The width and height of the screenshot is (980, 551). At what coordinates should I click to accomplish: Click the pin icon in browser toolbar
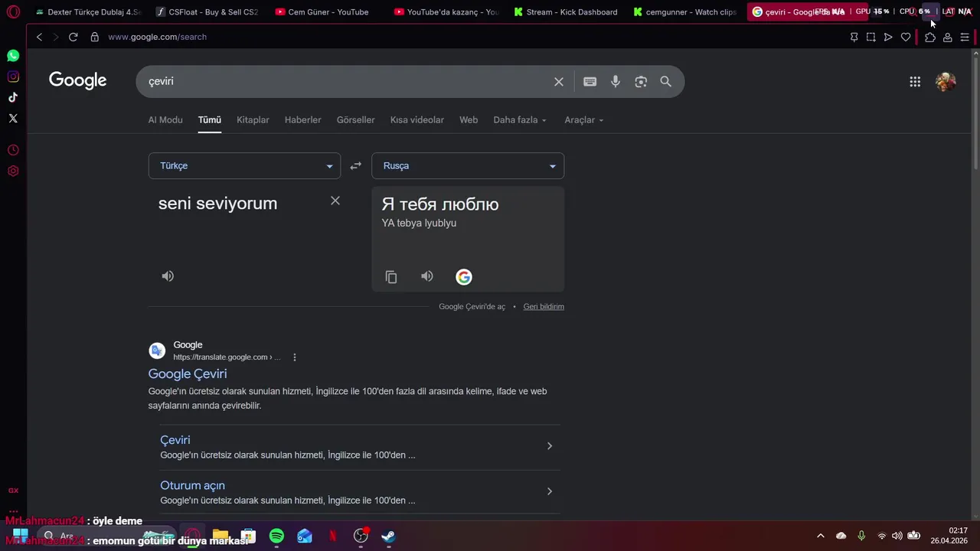point(854,37)
